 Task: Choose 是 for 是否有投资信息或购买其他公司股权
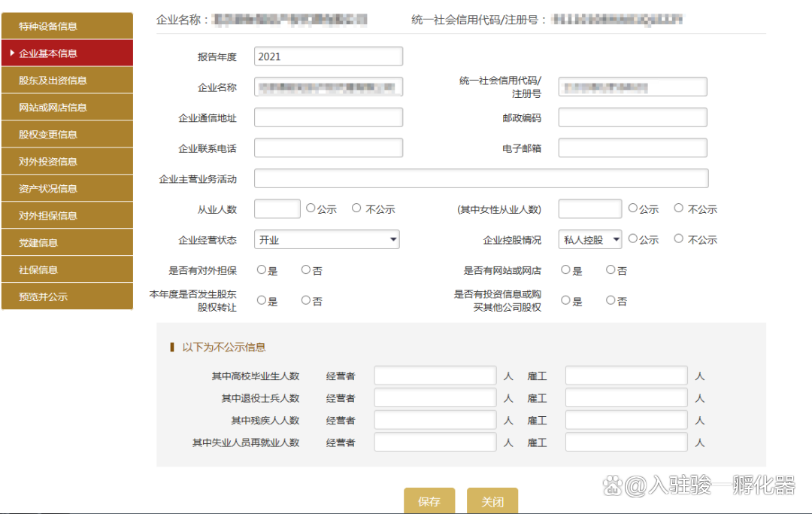tap(565, 300)
